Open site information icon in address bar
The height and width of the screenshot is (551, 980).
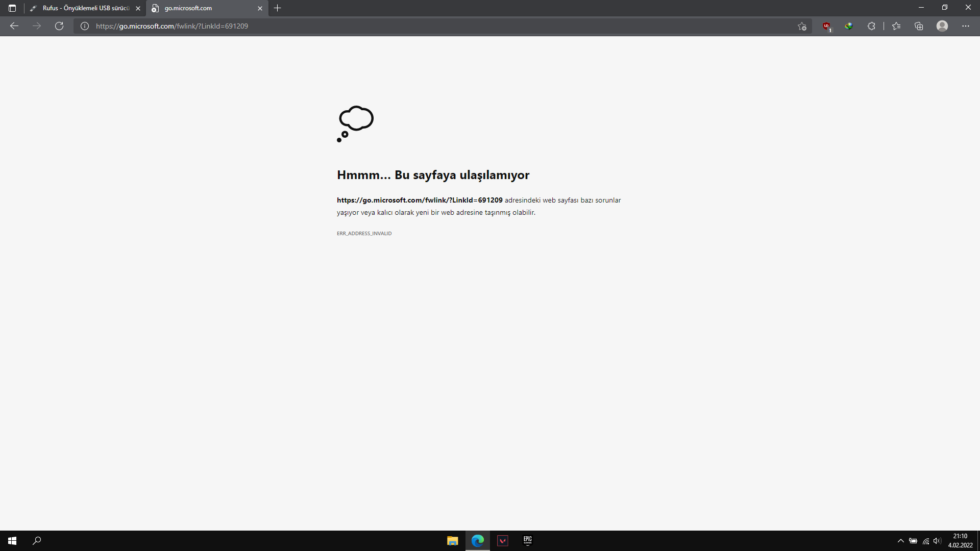point(85,26)
